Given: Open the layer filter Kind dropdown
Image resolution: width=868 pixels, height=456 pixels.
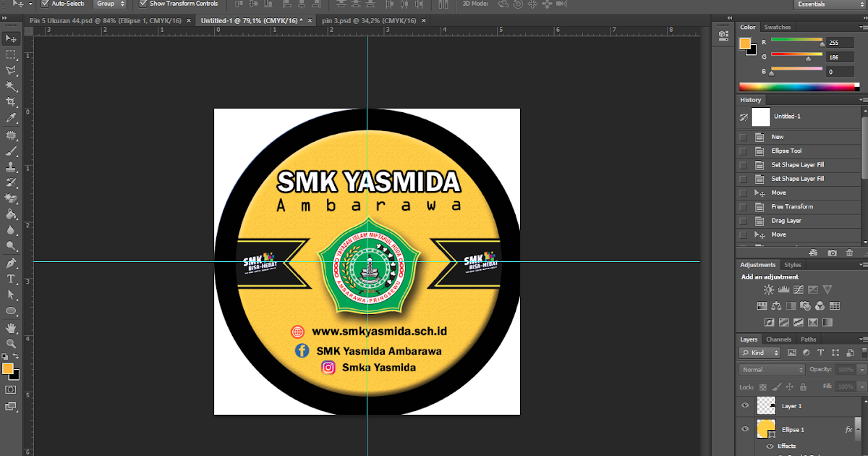Looking at the screenshot, I should (x=760, y=352).
